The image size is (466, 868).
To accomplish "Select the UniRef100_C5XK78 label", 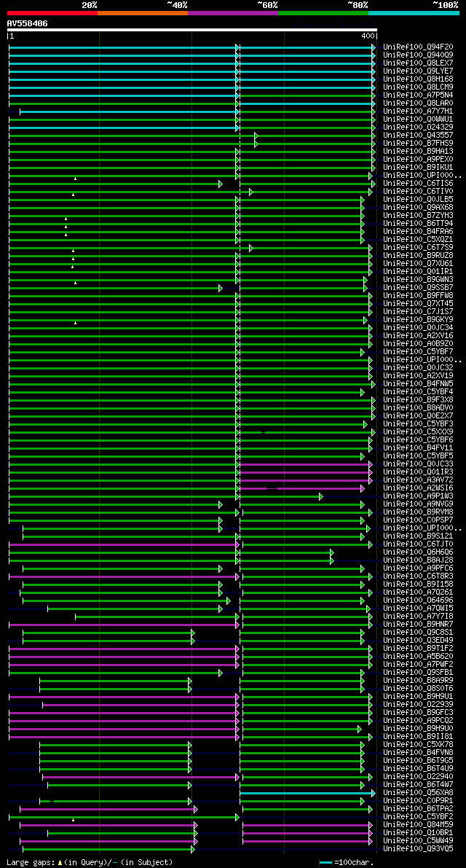I will (418, 746).
